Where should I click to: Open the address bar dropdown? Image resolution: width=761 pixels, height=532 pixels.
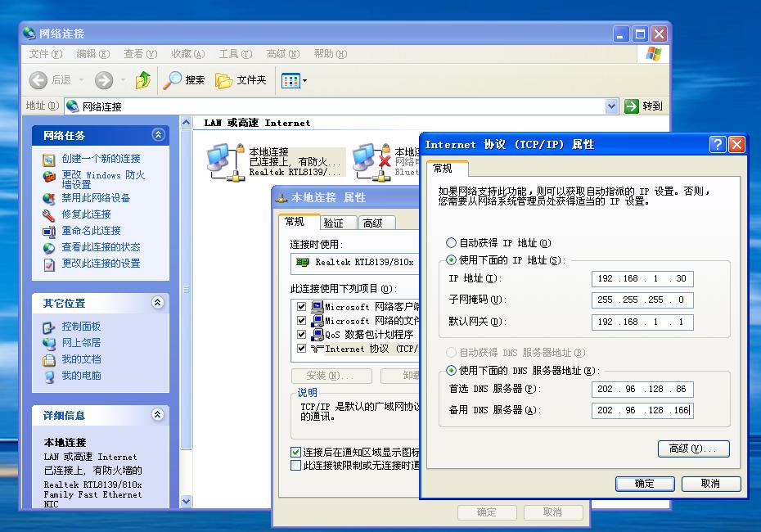click(611, 106)
